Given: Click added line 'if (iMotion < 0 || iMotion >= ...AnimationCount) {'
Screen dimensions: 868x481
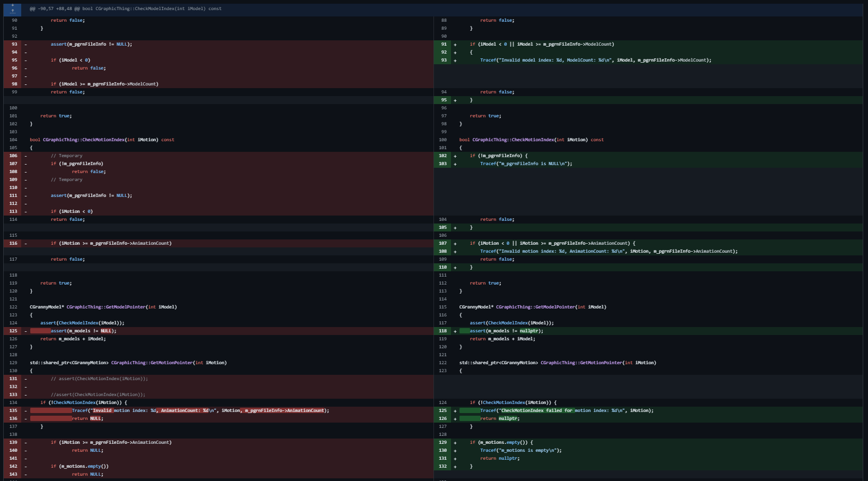Looking at the screenshot, I should tap(552, 243).
